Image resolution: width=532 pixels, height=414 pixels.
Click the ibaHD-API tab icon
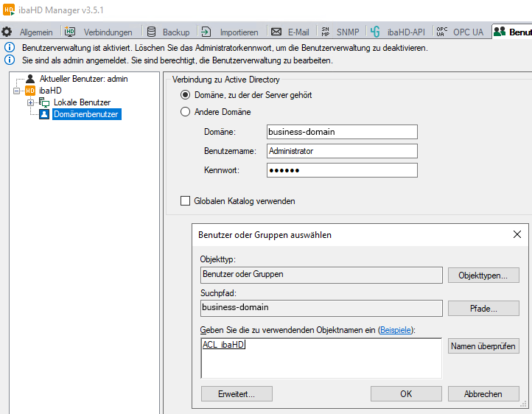pos(375,32)
